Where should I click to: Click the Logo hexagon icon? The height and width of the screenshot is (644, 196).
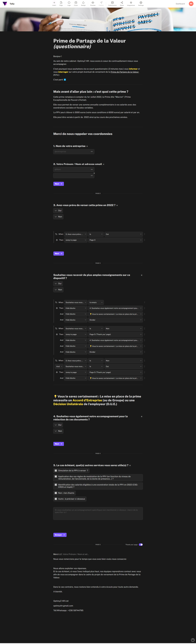pos(69,3)
